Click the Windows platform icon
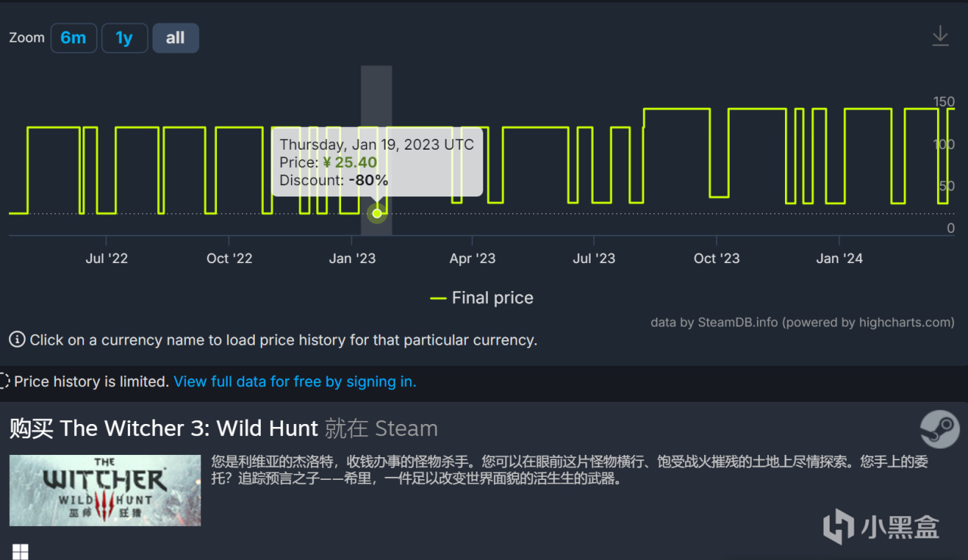 tap(20, 552)
